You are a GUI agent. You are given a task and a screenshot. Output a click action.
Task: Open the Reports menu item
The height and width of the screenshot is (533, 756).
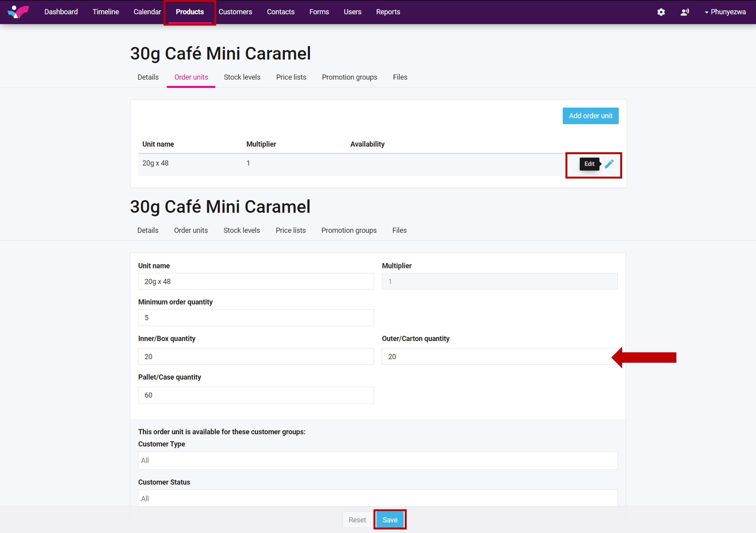tap(388, 12)
